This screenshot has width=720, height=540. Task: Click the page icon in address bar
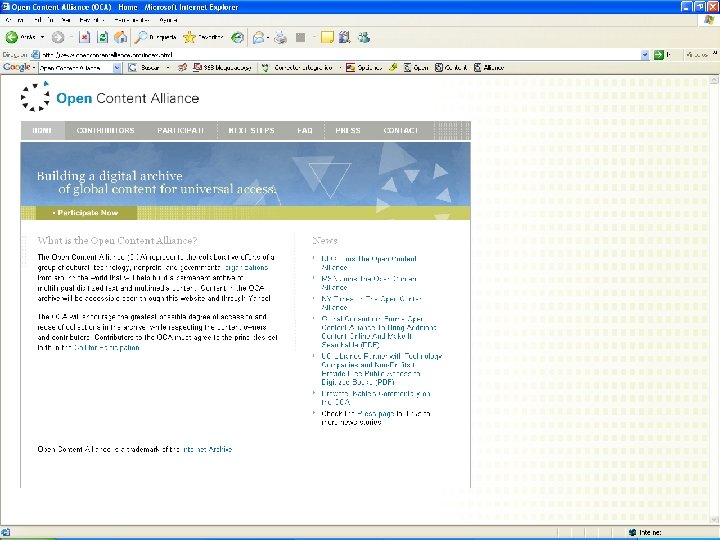[35, 55]
